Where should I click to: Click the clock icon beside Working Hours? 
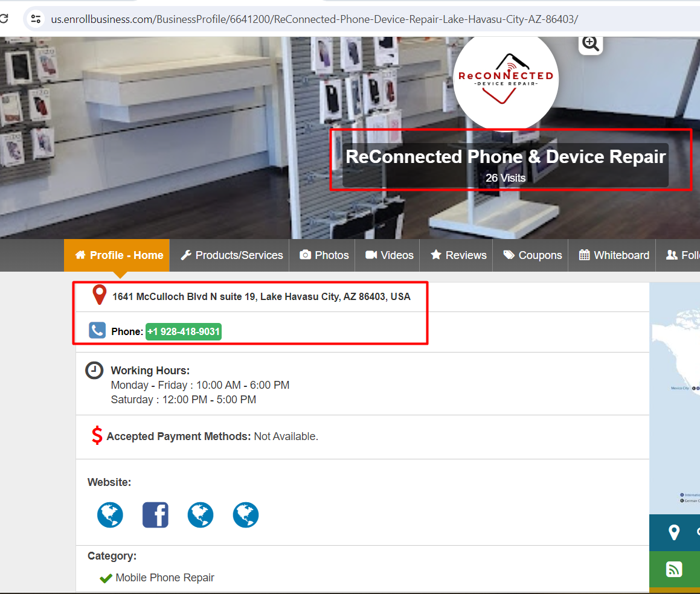tap(94, 371)
